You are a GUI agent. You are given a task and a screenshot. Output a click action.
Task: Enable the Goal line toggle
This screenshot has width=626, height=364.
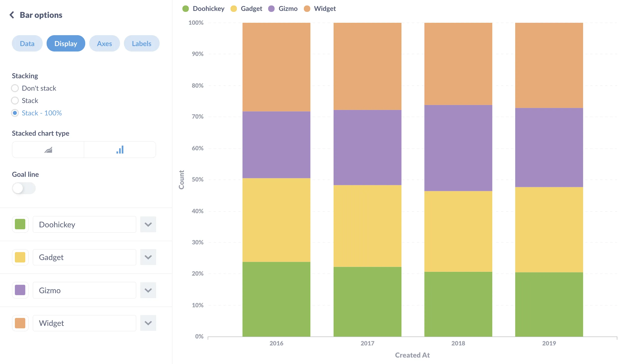[24, 188]
